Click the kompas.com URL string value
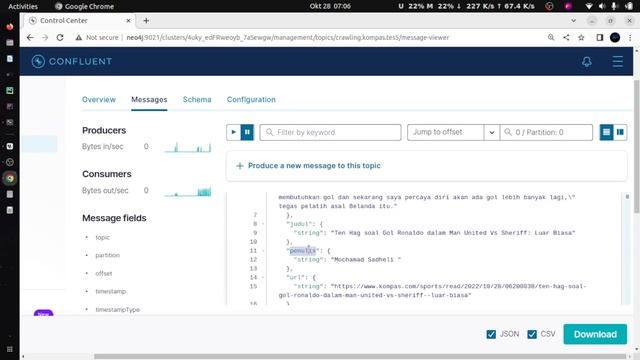Screen dimensions: 640x360 coord(433,291)
